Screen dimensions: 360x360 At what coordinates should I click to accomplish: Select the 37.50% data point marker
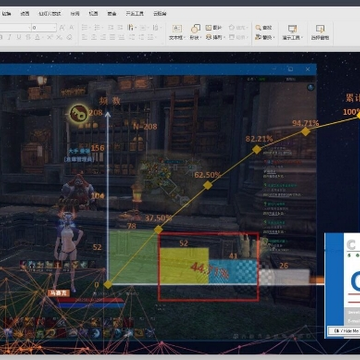pos(158,230)
